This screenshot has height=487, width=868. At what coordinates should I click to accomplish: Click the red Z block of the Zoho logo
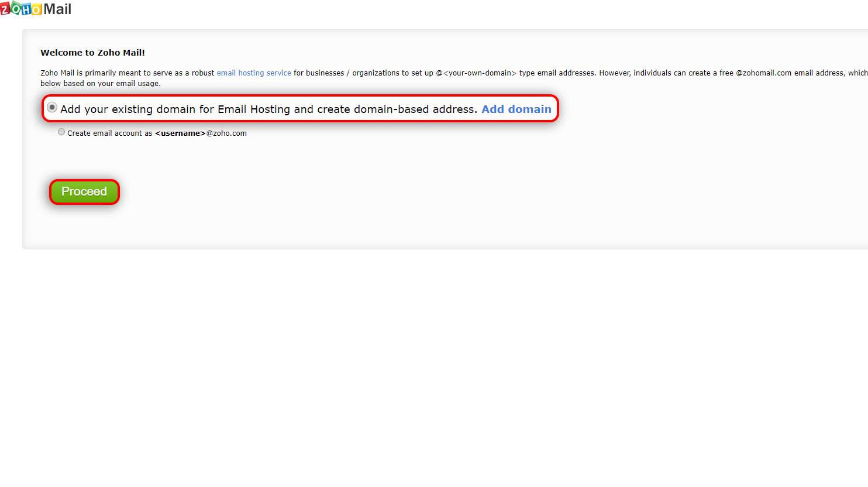(5, 9)
